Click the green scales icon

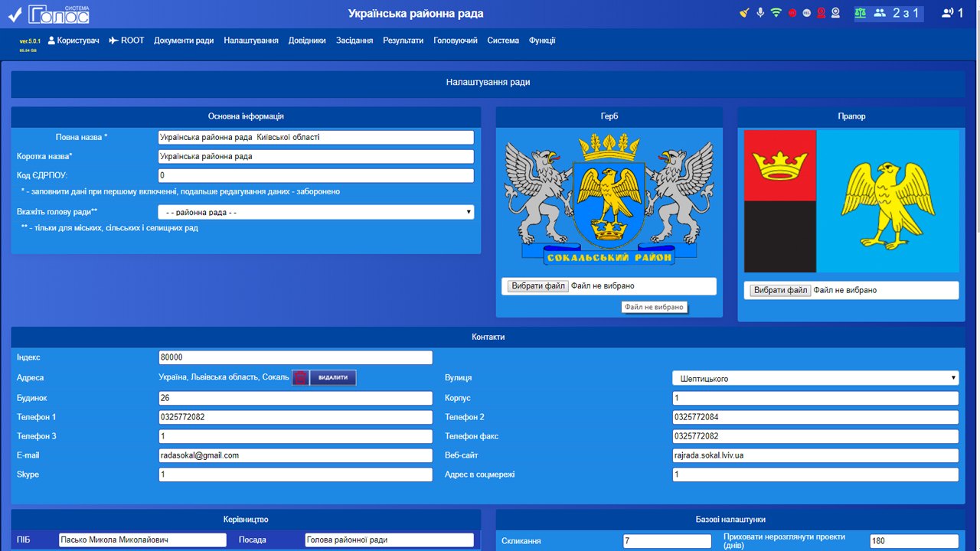[x=861, y=13]
